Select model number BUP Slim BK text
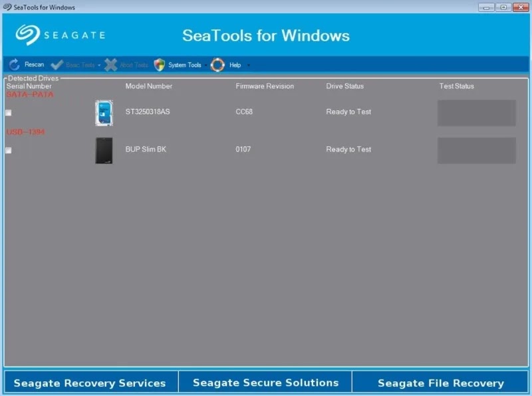Viewport: 532px width, 396px height. point(146,149)
